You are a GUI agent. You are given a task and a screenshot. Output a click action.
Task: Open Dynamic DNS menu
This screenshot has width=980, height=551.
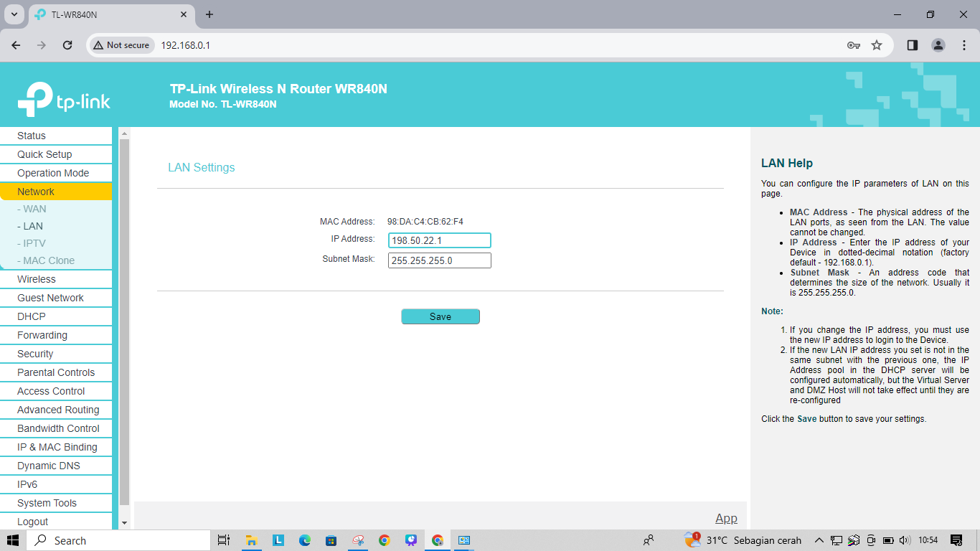coord(56,466)
